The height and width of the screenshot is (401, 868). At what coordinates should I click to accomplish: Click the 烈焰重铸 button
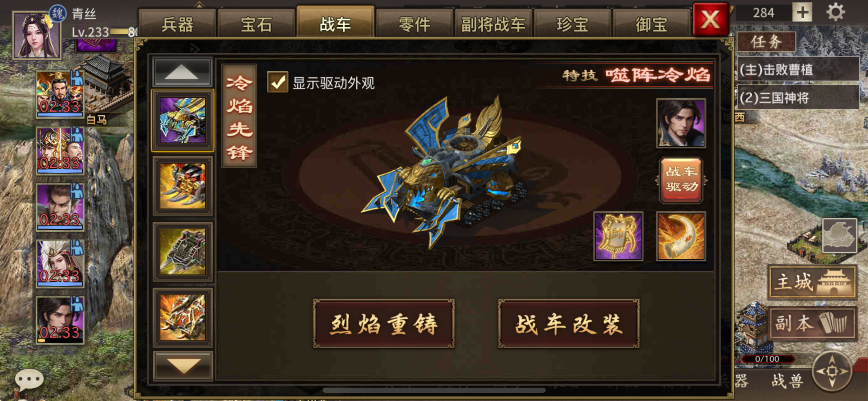(384, 324)
